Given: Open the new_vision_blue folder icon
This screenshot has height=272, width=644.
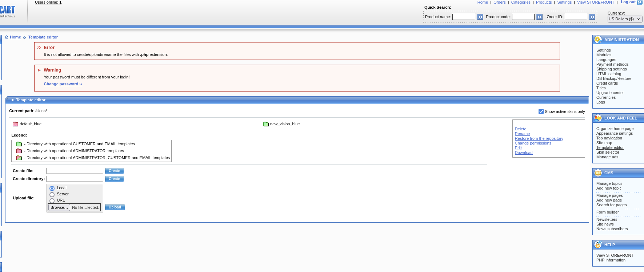Looking at the screenshot, I should click(266, 124).
